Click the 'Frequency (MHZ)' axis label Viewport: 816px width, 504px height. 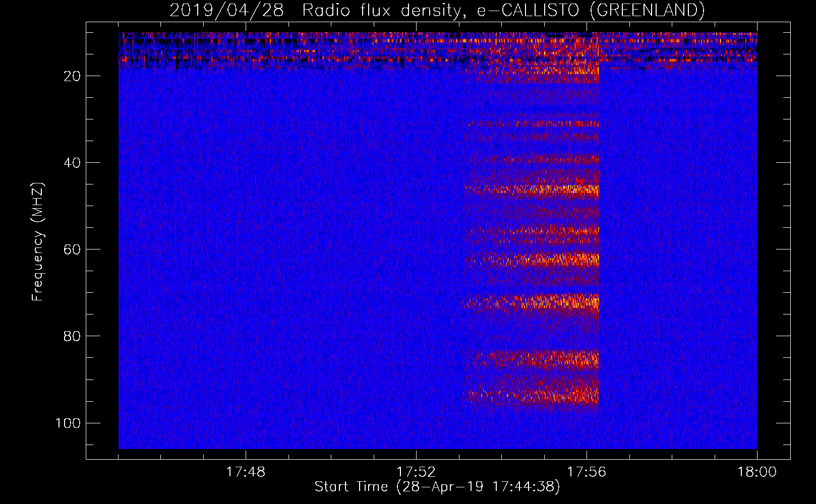[38, 241]
